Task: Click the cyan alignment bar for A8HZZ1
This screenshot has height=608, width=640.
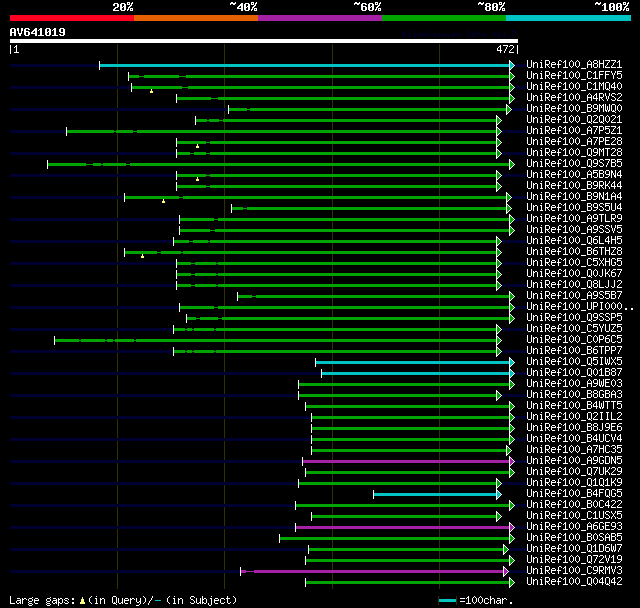Action: (x=304, y=65)
